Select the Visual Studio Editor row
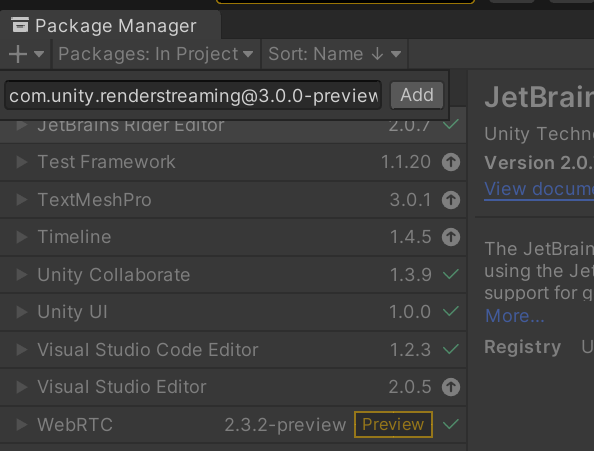Viewport: 594px width, 451px height. click(x=233, y=387)
